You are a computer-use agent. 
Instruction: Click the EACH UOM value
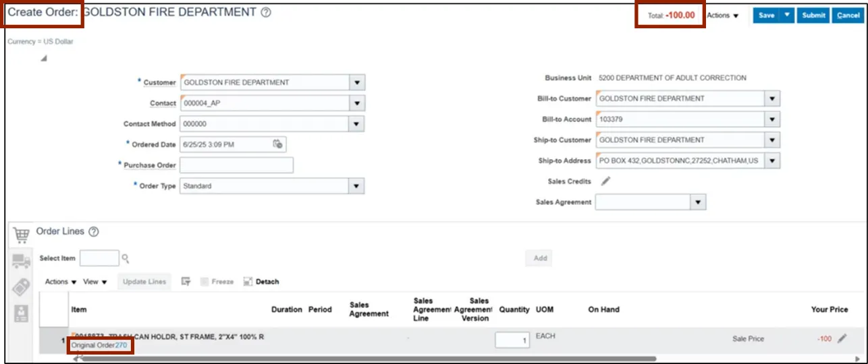[x=545, y=335]
